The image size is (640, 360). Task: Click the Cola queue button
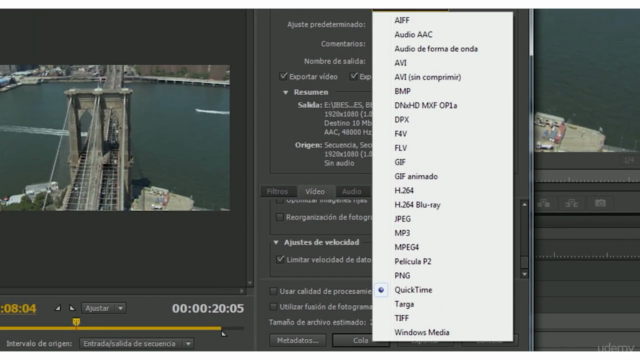tap(360, 340)
